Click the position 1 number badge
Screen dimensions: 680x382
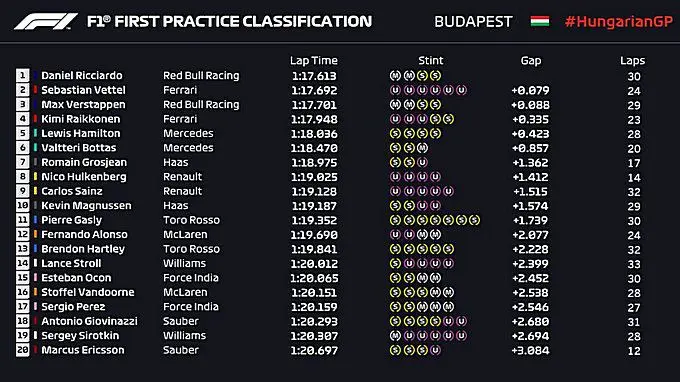23,75
